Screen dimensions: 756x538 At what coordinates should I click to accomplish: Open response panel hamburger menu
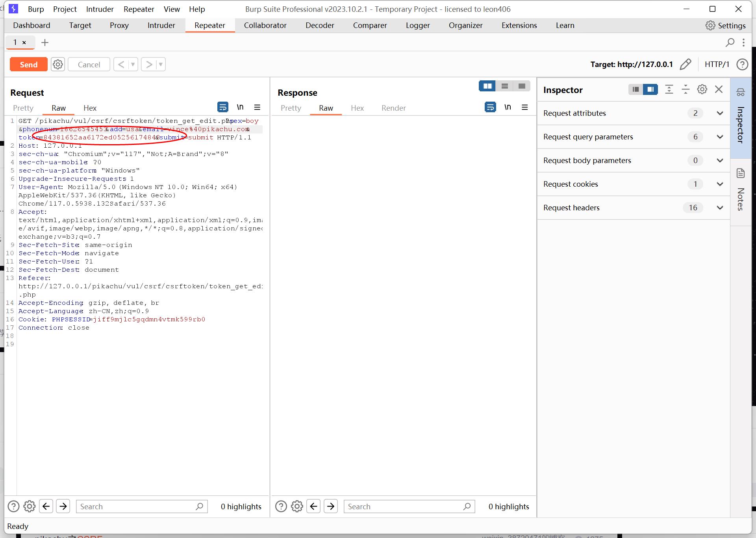tap(525, 107)
